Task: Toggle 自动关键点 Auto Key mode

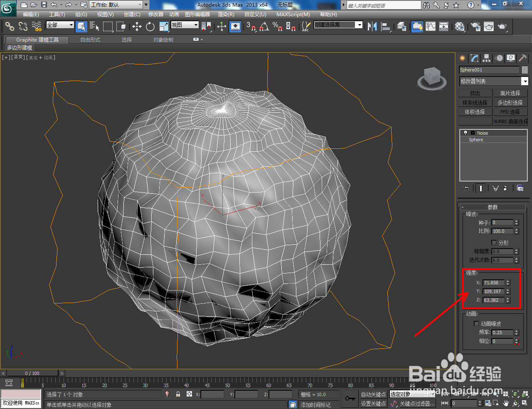Action: pyautogui.click(x=373, y=394)
